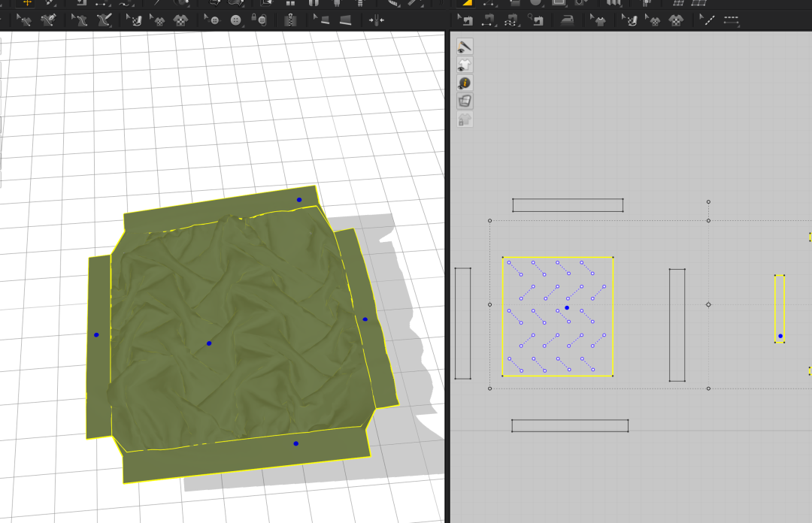Select the arrow-and-shirt edit tool in 2D toolbar
This screenshot has width=812, height=523.
598,20
